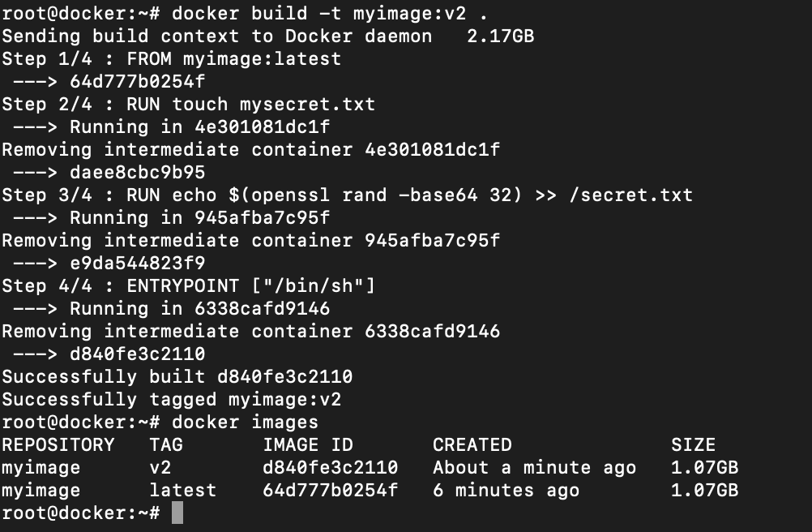Image resolution: width=812 pixels, height=532 pixels.
Task: Click the ENTRYPOINT ["/bin/sh"] step line
Action: click(x=189, y=286)
